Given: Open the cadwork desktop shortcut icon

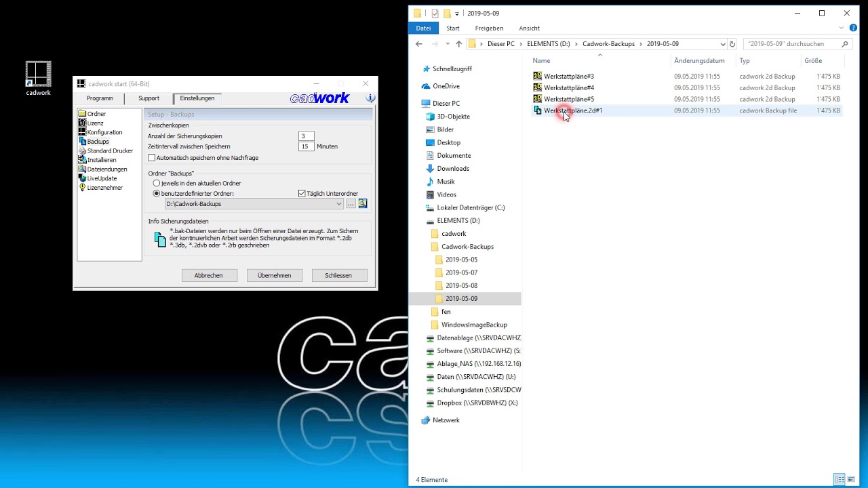Looking at the screenshot, I should 38,78.
